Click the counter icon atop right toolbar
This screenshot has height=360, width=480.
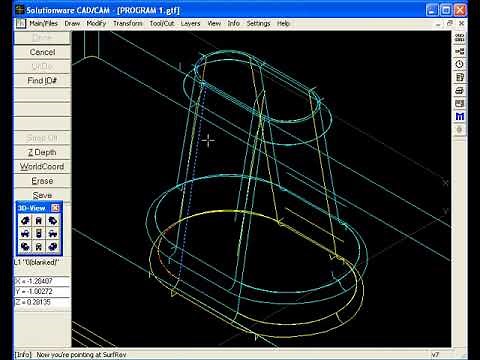click(460, 38)
